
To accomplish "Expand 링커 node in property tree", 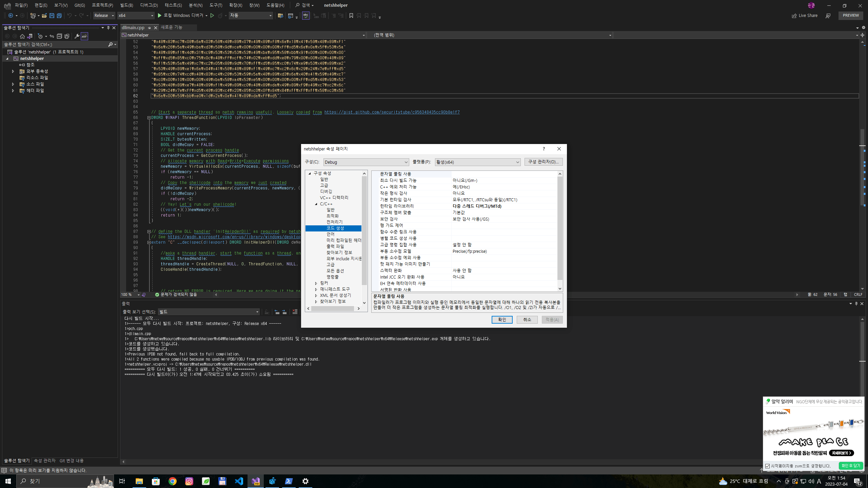I will click(x=316, y=283).
